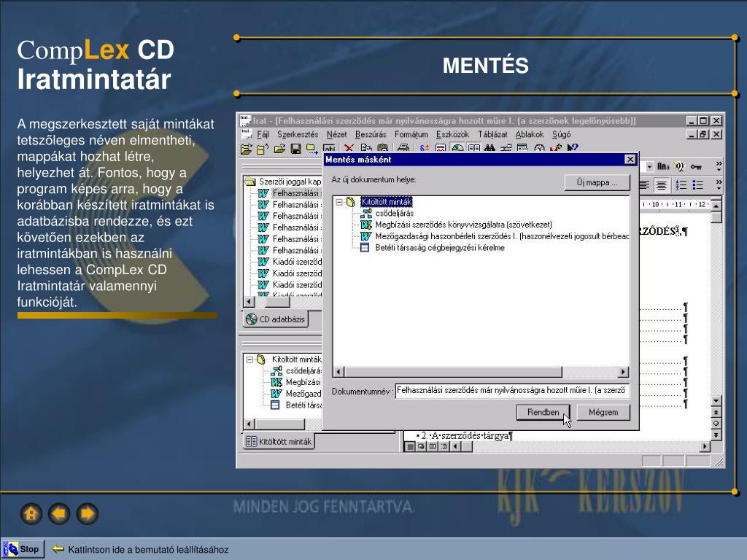Confirm saving with the Rendben button
The height and width of the screenshot is (560, 747).
click(x=543, y=413)
